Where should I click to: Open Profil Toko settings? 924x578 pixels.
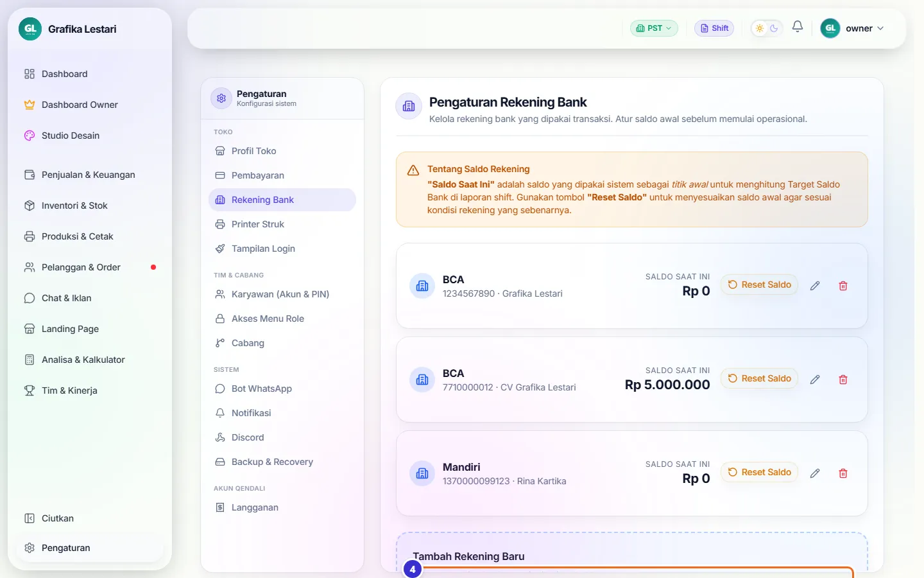point(282,151)
